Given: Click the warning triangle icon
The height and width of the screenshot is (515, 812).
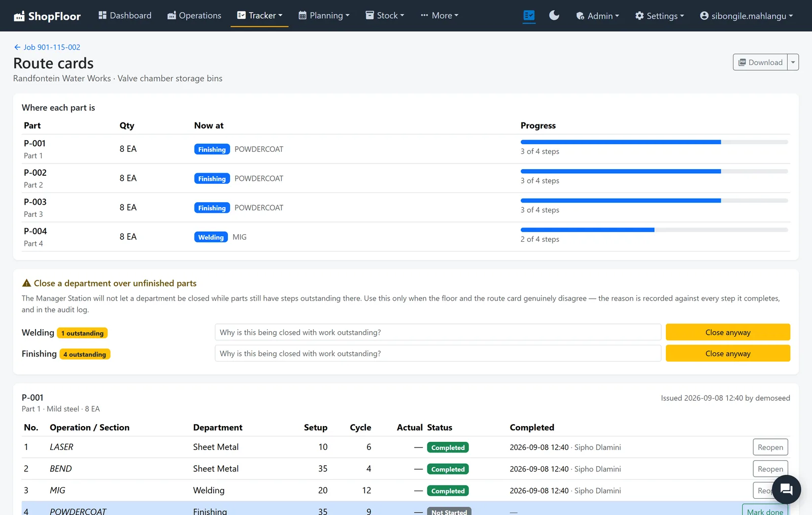Looking at the screenshot, I should pyautogui.click(x=26, y=283).
